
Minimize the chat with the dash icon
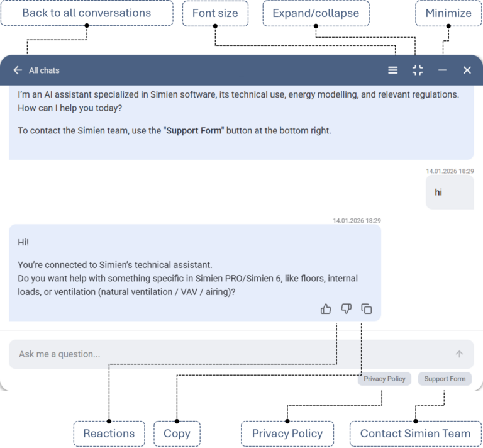442,70
